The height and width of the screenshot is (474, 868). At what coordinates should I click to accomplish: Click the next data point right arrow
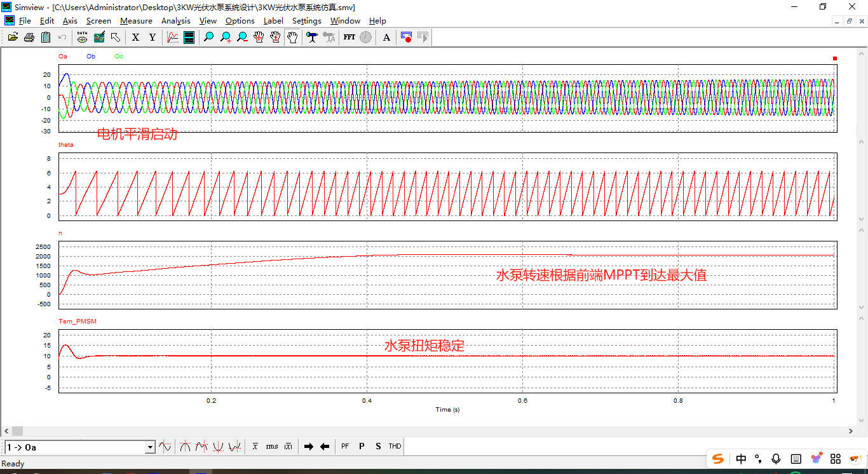tap(309, 447)
